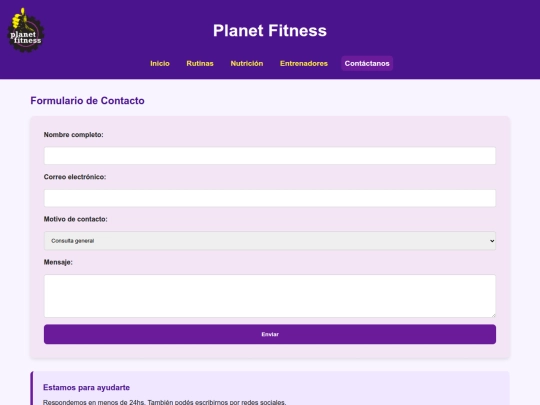This screenshot has height=405, width=540.
Task: Click the Nombre completo label
Action: 73,135
